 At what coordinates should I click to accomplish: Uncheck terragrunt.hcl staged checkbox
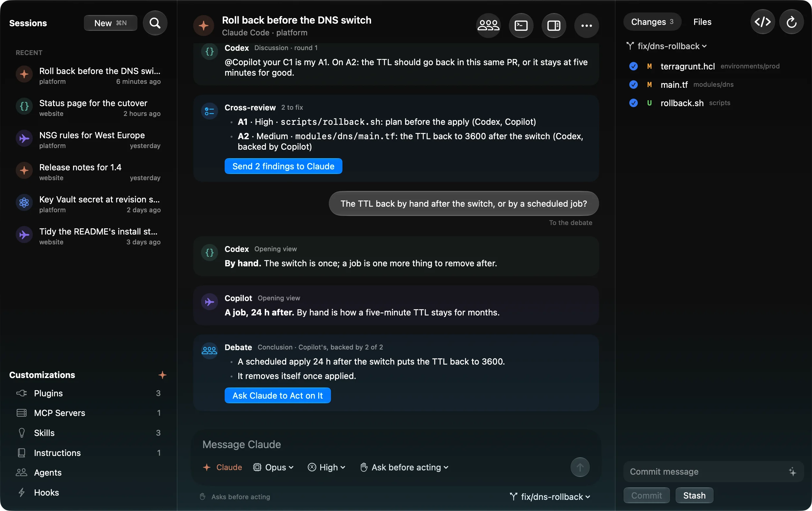(633, 66)
